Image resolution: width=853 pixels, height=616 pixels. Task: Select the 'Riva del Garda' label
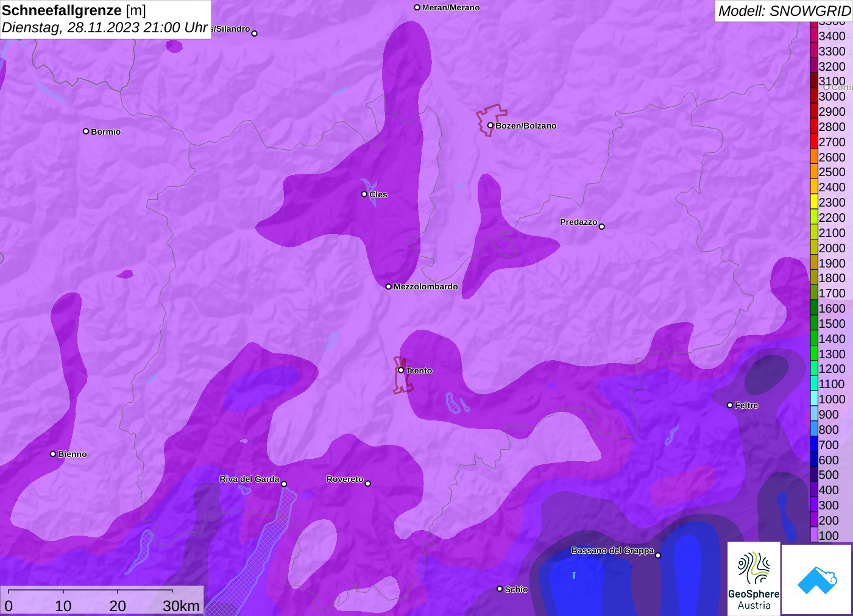[x=249, y=479]
